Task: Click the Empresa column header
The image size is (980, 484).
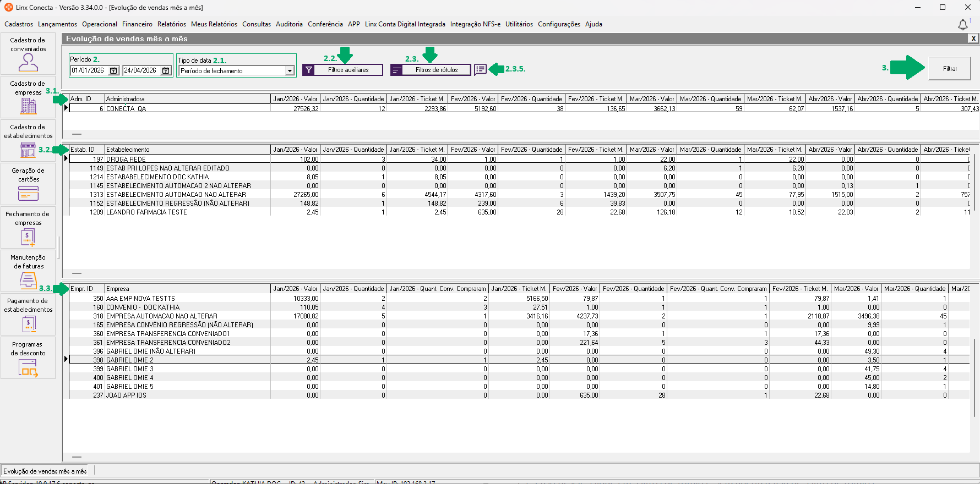Action: pos(188,289)
